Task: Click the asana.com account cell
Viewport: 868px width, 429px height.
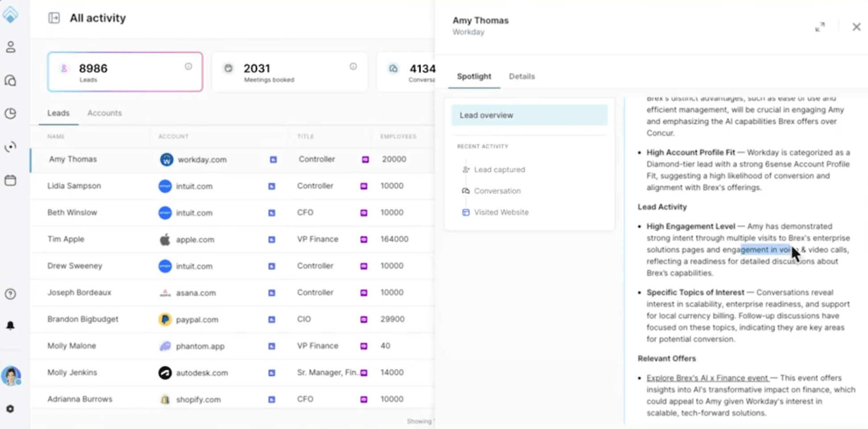Action: click(x=196, y=293)
